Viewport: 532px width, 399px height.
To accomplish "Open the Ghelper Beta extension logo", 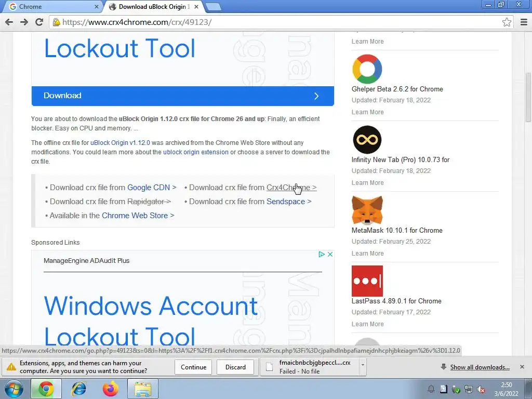I will [x=367, y=69].
